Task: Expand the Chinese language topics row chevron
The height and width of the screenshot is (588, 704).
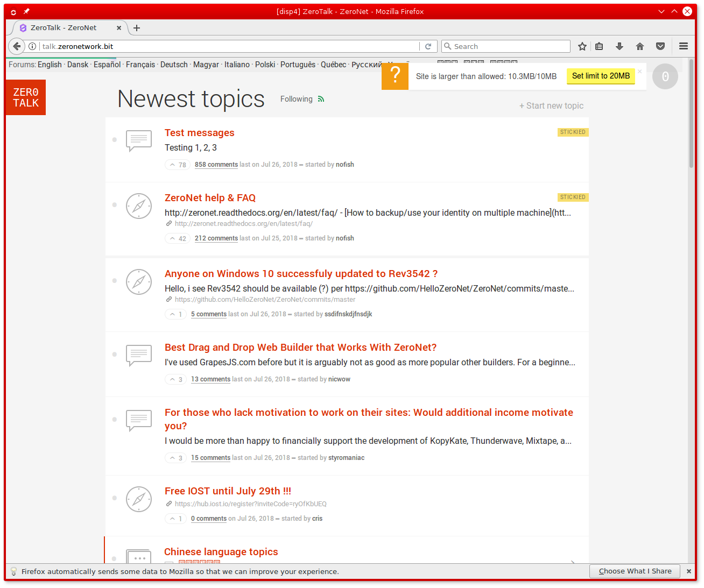Action: pyautogui.click(x=573, y=562)
